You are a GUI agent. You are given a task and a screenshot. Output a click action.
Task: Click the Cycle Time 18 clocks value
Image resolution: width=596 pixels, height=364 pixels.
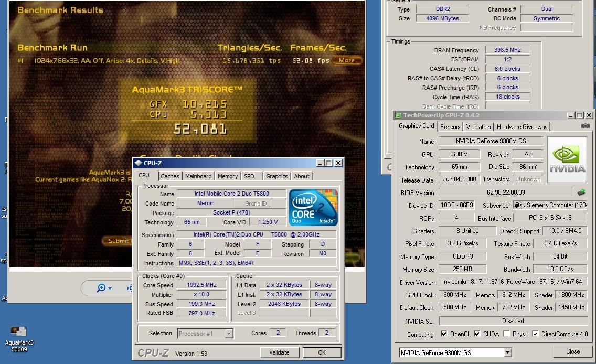click(x=507, y=97)
